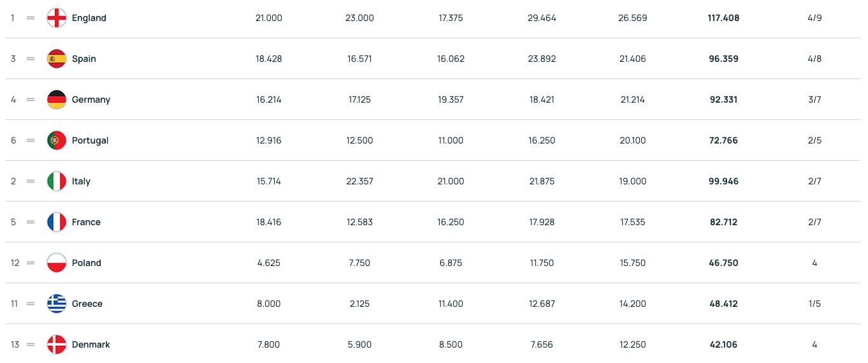Click the Germany flag icon
This screenshot has width=868, height=363.
(x=57, y=100)
